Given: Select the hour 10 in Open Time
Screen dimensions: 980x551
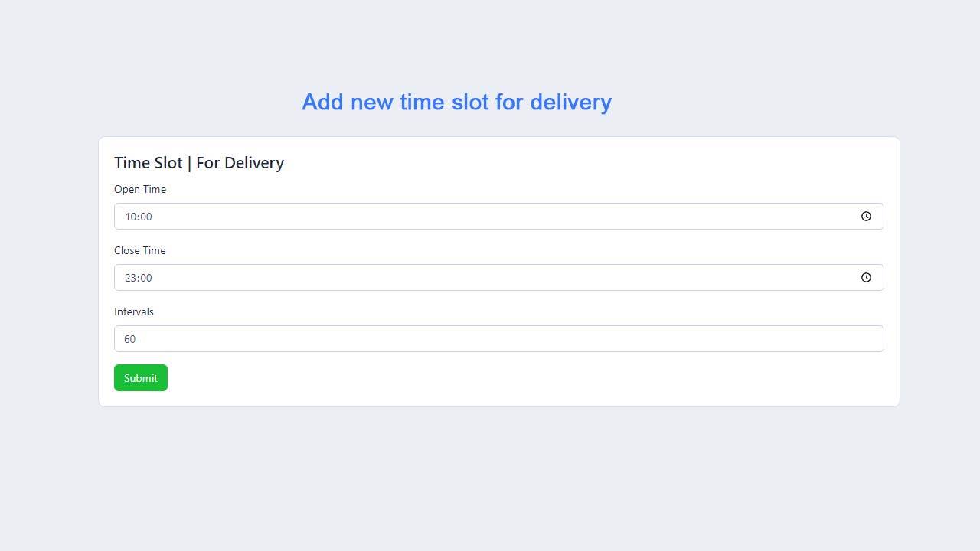Looking at the screenshot, I should click(130, 217).
